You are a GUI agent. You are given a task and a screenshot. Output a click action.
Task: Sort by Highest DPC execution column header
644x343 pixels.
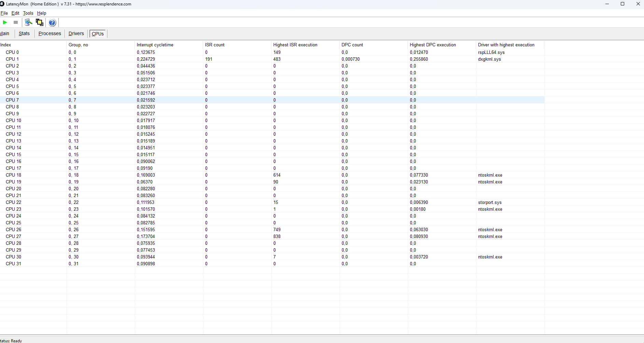pos(442,45)
